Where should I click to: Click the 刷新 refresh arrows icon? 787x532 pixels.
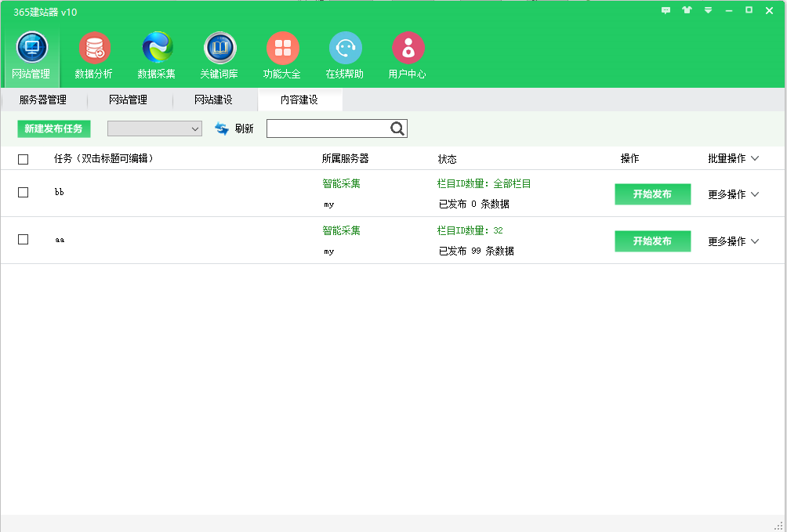[221, 129]
